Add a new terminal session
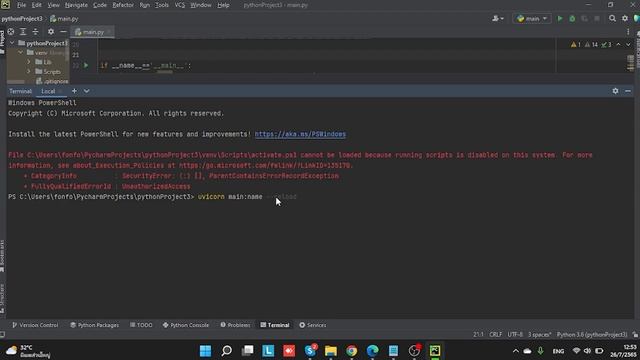 (x=74, y=91)
